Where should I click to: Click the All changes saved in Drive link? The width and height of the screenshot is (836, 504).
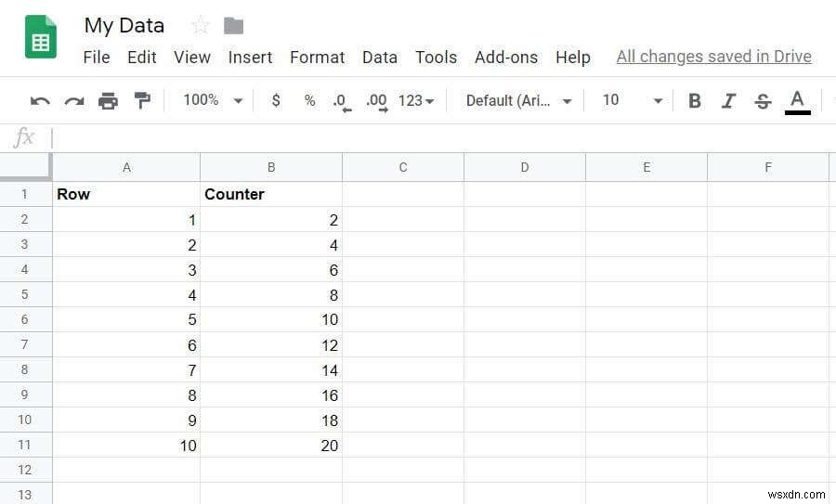(x=713, y=58)
